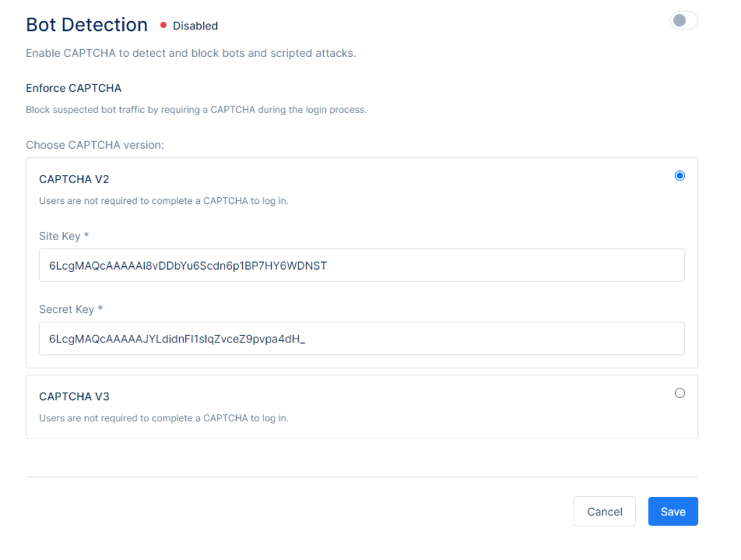Click the Enforce CAPTCHA section title
Screen dimensions: 741x560
[x=73, y=88]
